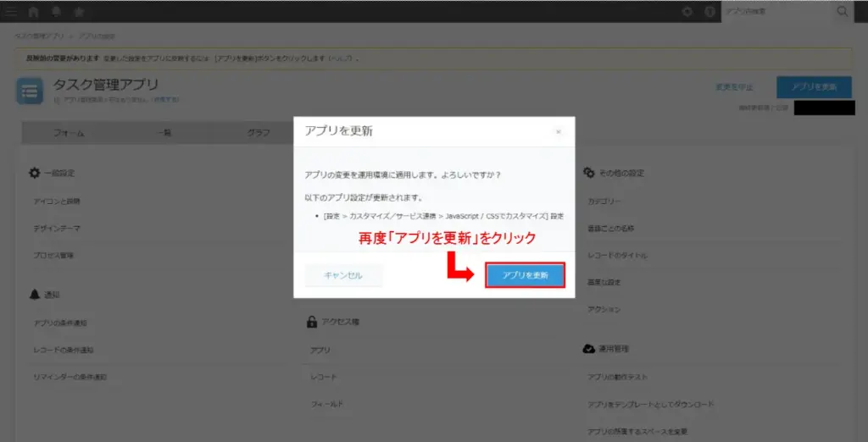Click the アプリを更新 dialog heading

point(339,131)
